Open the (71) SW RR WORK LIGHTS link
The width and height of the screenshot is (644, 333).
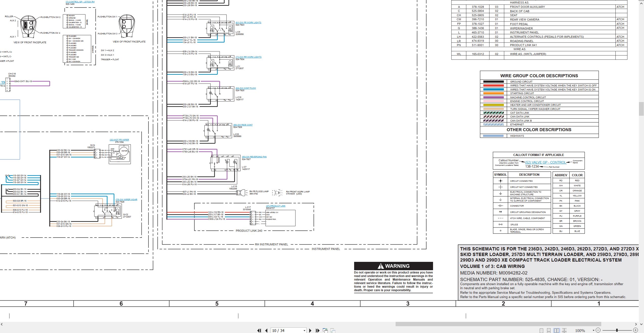(248, 57)
